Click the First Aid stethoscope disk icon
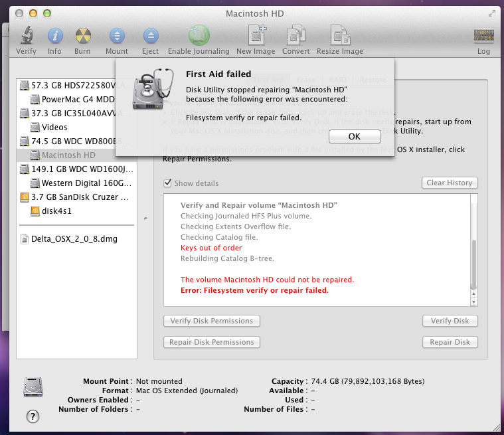The width and height of the screenshot is (504, 435). click(152, 88)
